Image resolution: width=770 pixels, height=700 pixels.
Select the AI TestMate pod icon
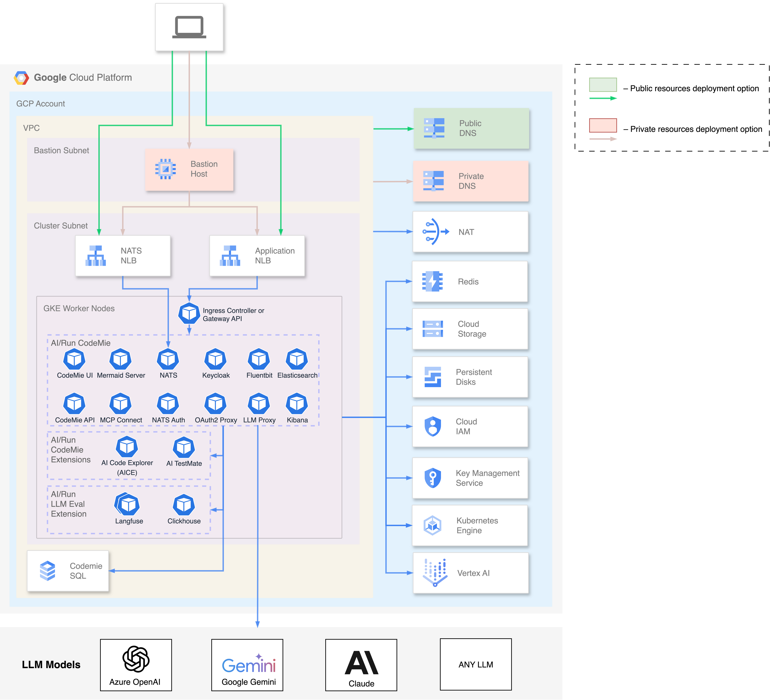184,447
